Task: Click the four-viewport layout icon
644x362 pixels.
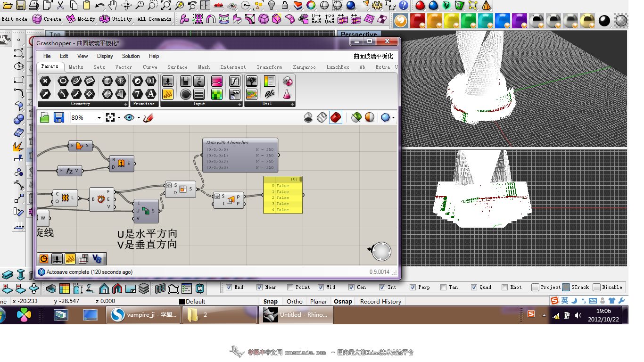Action: 205,6
